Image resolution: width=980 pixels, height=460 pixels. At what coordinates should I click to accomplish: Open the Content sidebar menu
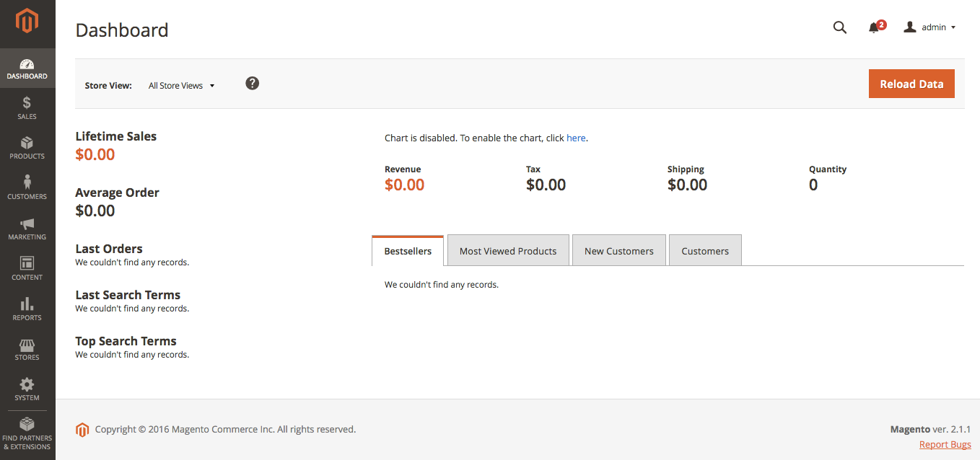coord(27,268)
